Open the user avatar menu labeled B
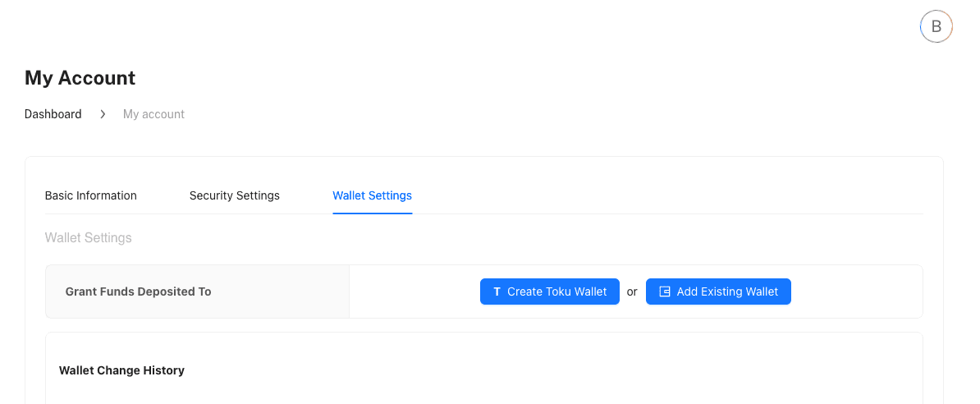980x404 pixels. click(936, 26)
